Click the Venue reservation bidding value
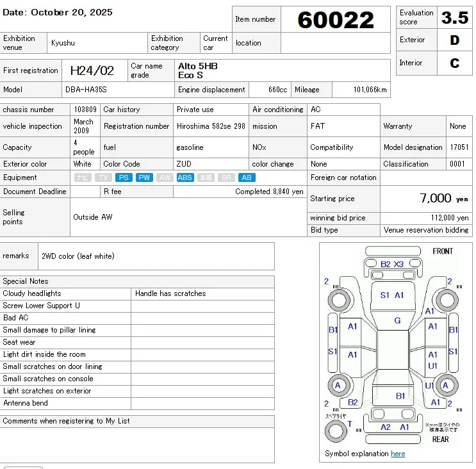 click(426, 230)
